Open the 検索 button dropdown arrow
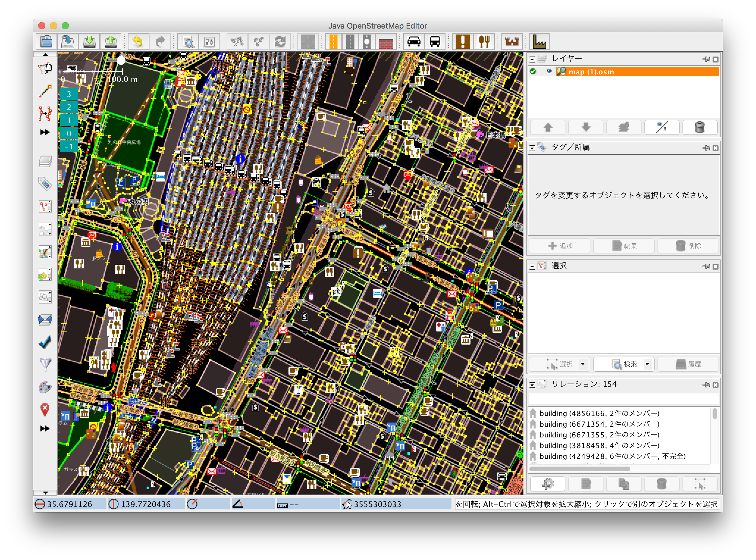The width and height of the screenshot is (756, 560). [x=647, y=364]
